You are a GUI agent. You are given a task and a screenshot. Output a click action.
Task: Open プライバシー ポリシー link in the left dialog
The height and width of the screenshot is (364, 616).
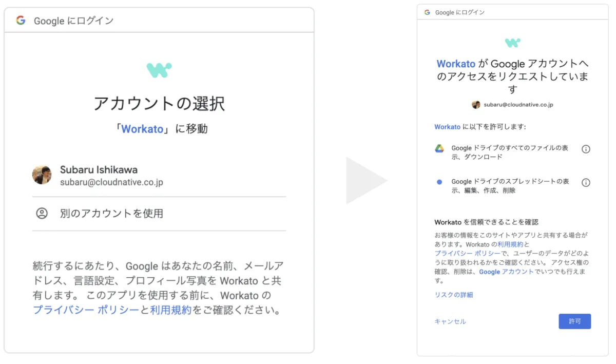(86, 310)
